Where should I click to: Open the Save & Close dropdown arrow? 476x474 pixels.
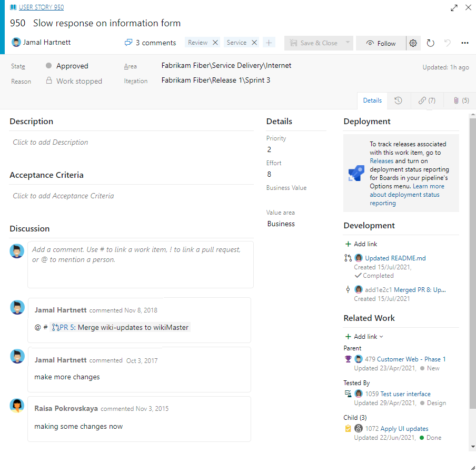[346, 43]
